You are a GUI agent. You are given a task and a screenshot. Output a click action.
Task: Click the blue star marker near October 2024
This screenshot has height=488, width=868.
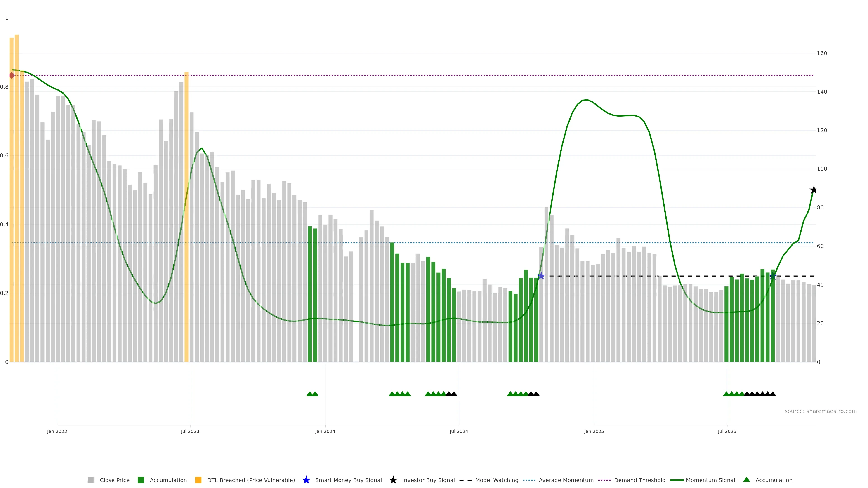(541, 276)
